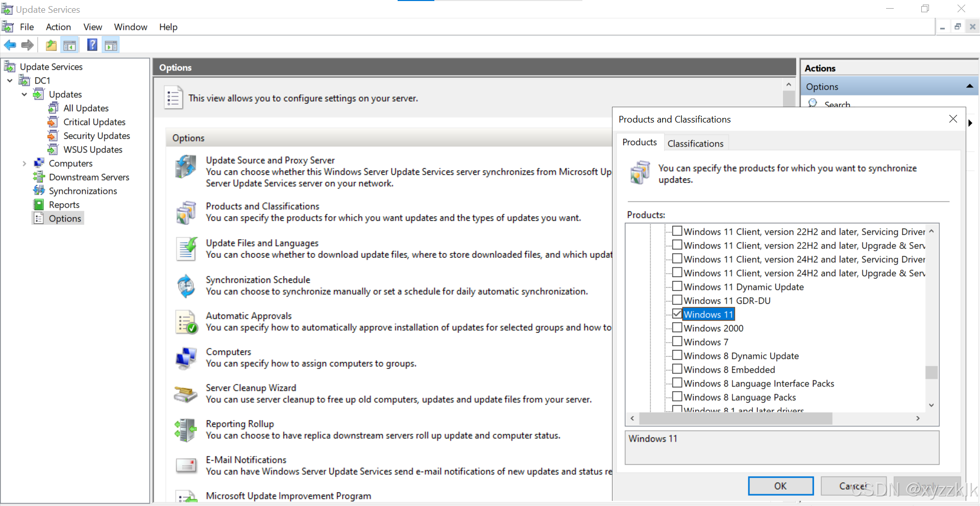Click the Reporting Rollup icon
This screenshot has width=980, height=506.
186,430
